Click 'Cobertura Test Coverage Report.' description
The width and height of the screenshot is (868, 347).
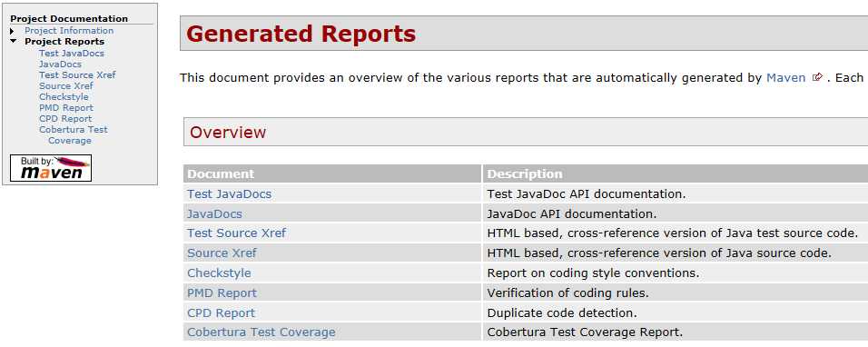(585, 332)
